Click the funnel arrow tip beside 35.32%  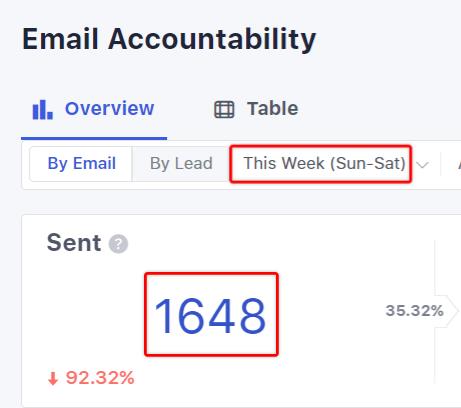pyautogui.click(x=452, y=311)
